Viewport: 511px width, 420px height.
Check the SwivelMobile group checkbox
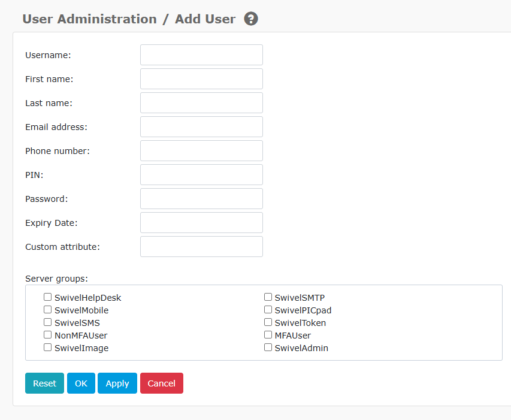click(x=47, y=309)
